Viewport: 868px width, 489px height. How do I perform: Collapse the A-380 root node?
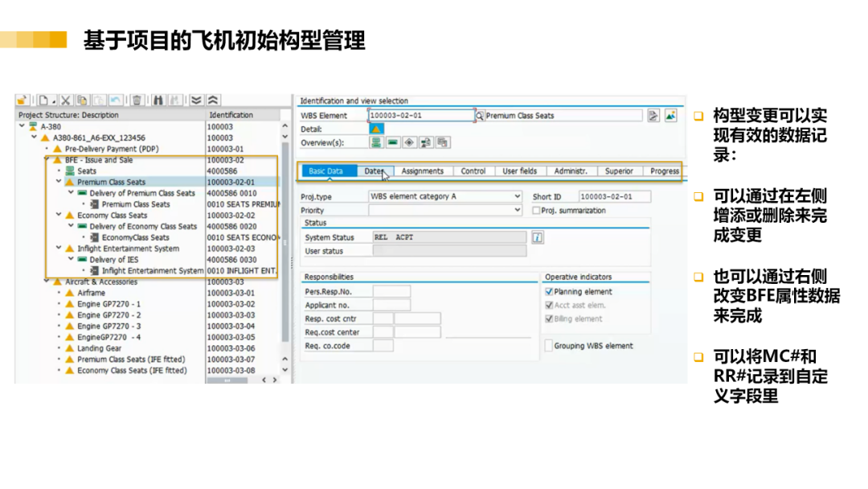pos(23,126)
